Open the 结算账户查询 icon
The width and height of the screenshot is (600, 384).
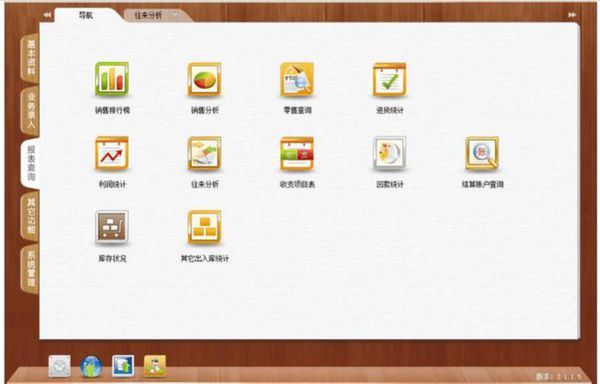[482, 153]
